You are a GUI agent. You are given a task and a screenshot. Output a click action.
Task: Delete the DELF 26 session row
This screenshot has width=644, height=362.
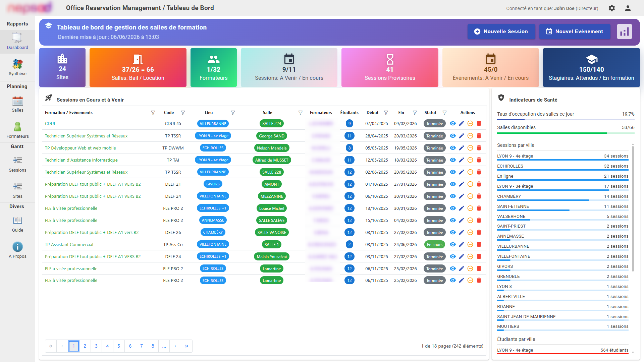[x=479, y=232]
